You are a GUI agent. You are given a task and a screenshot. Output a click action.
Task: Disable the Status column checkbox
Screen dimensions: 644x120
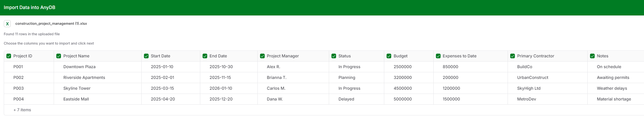coord(334,56)
